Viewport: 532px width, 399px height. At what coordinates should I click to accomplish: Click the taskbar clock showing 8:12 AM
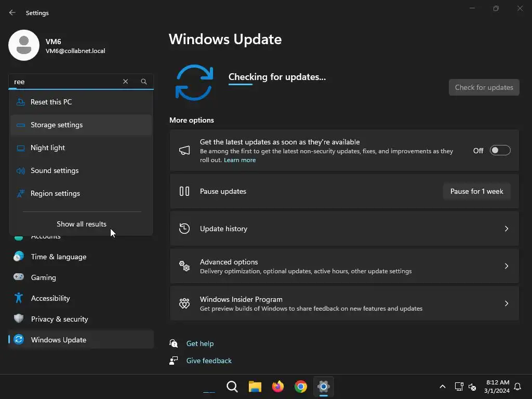(x=497, y=387)
